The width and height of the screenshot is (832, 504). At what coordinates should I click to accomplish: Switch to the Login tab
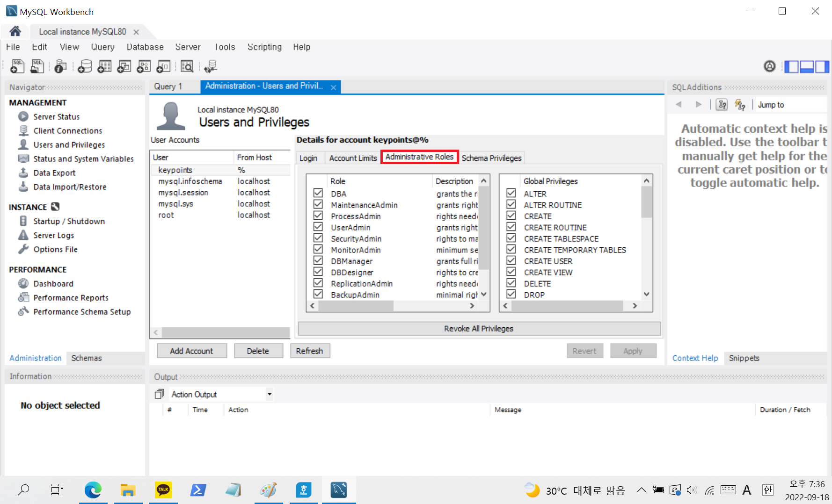click(x=308, y=158)
